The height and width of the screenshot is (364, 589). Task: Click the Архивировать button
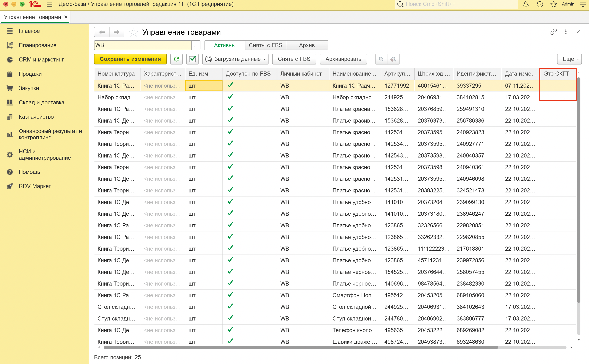[x=343, y=59]
